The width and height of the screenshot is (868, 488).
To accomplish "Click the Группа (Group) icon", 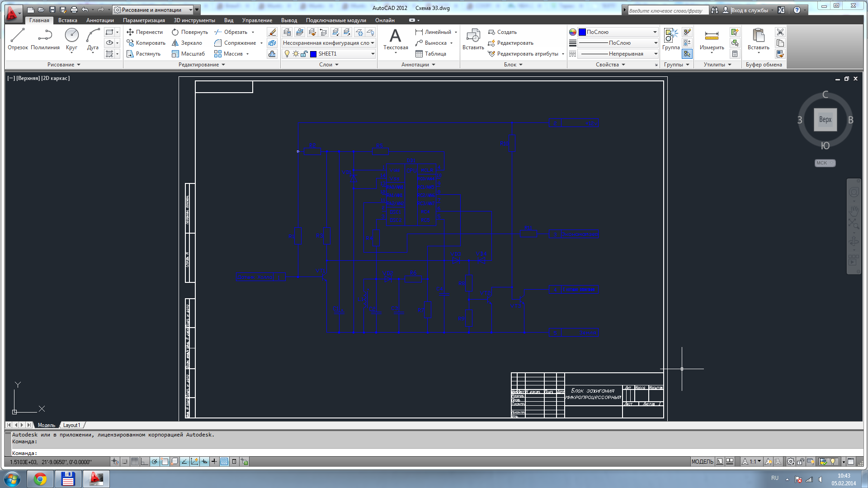I will 671,39.
